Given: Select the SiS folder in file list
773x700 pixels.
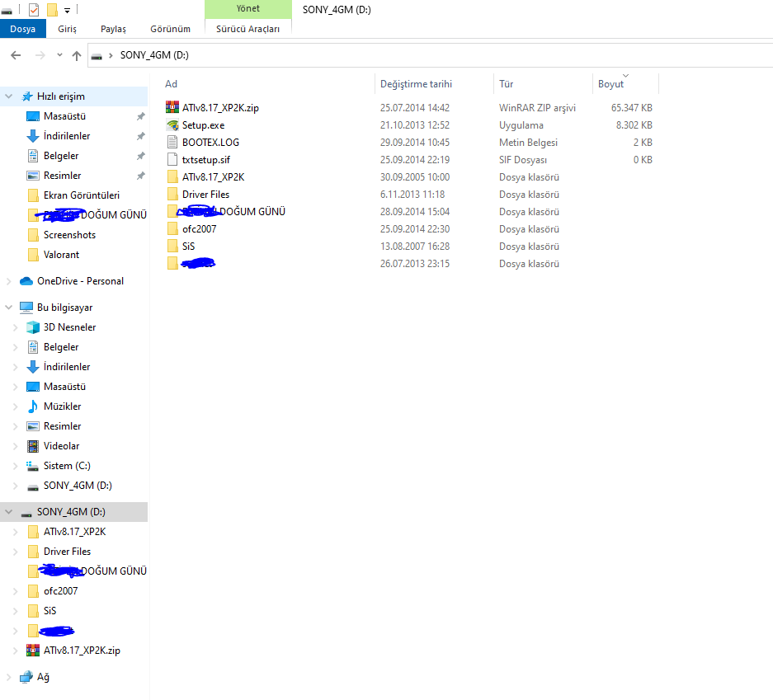Looking at the screenshot, I should pyautogui.click(x=188, y=247).
